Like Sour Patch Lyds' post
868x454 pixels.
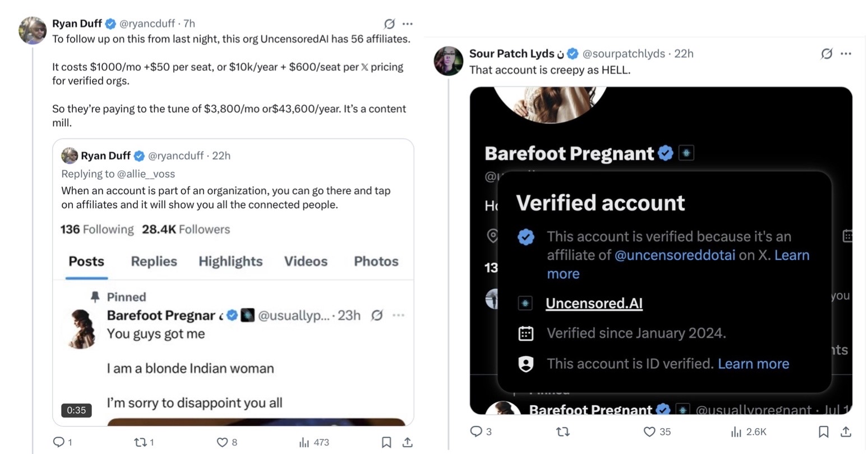[x=649, y=432]
